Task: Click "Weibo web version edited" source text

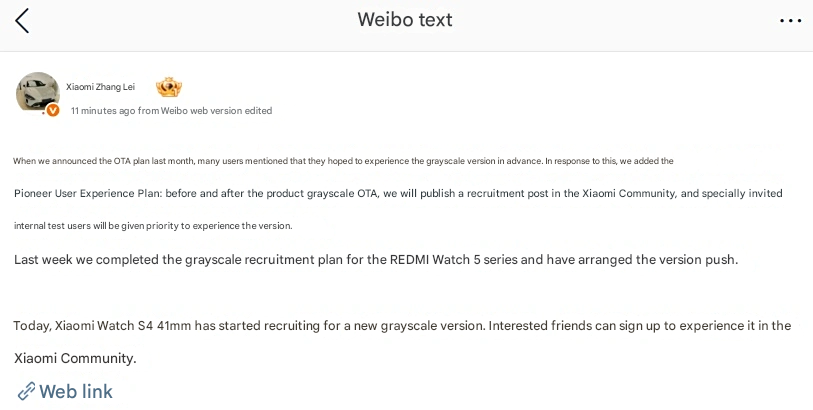Action: (216, 111)
